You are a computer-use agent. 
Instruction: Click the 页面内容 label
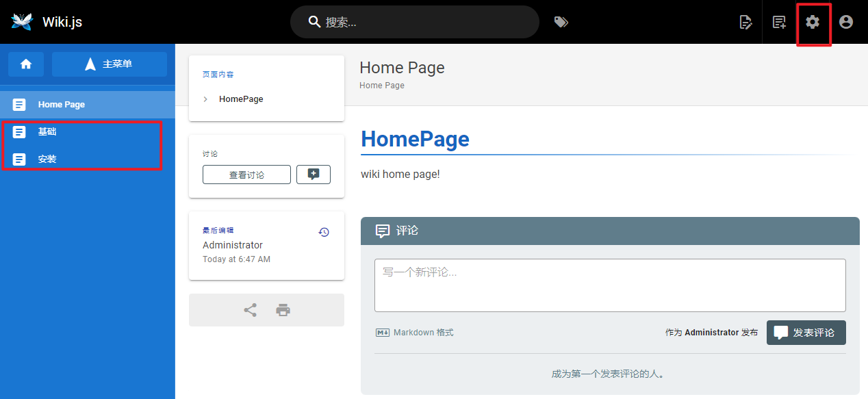(x=218, y=75)
